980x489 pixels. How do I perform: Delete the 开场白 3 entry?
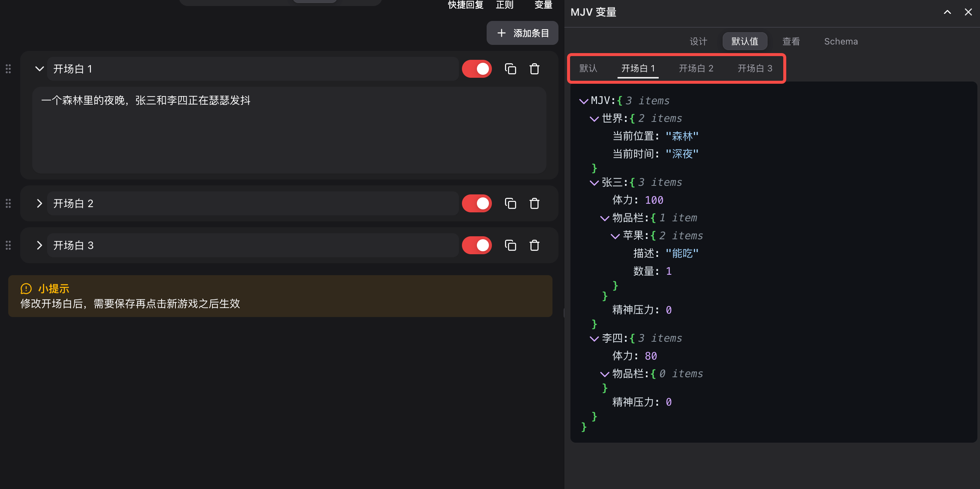coord(534,245)
